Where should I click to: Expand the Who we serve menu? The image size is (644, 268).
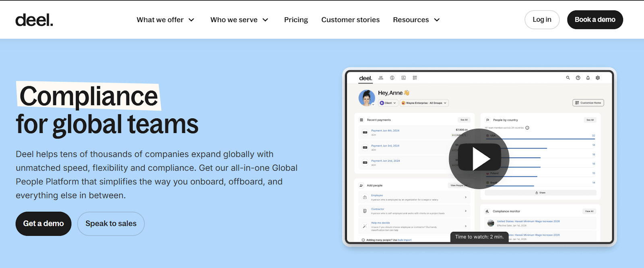[x=239, y=20]
